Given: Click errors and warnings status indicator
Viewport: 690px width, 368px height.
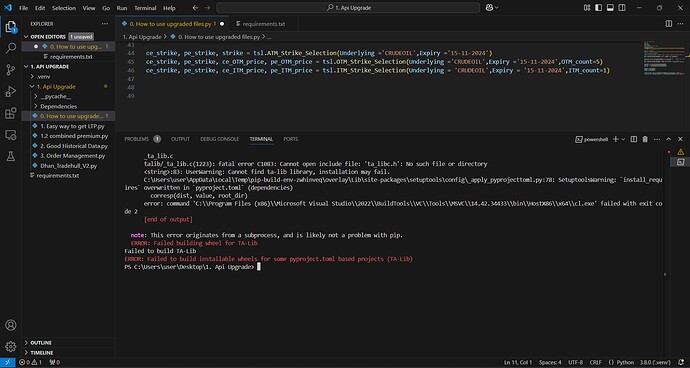Looking at the screenshot, I should [31, 363].
